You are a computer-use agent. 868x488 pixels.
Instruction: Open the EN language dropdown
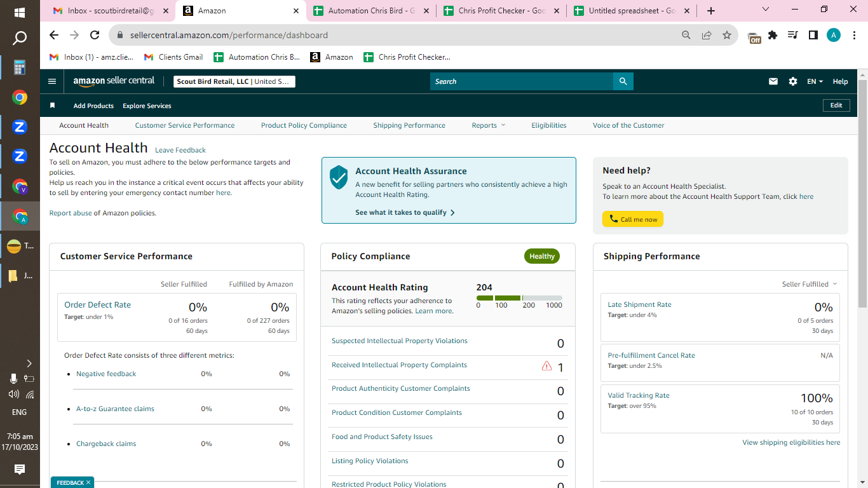[x=815, y=81]
